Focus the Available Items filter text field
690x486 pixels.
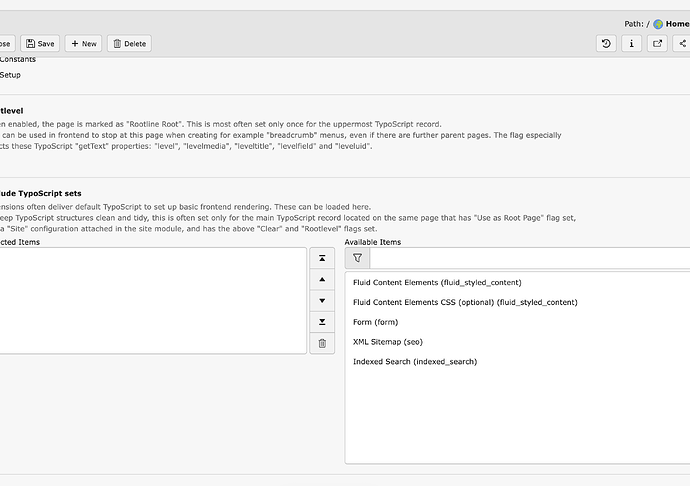[x=530, y=258]
